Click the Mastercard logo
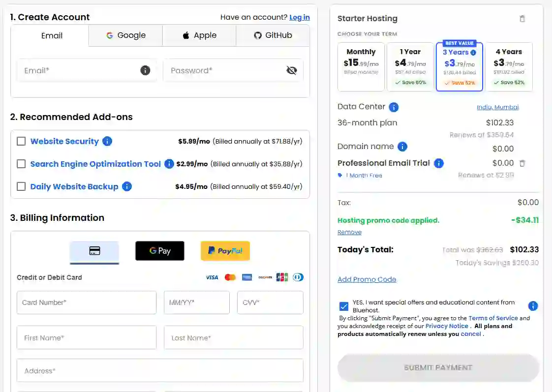 [230, 277]
